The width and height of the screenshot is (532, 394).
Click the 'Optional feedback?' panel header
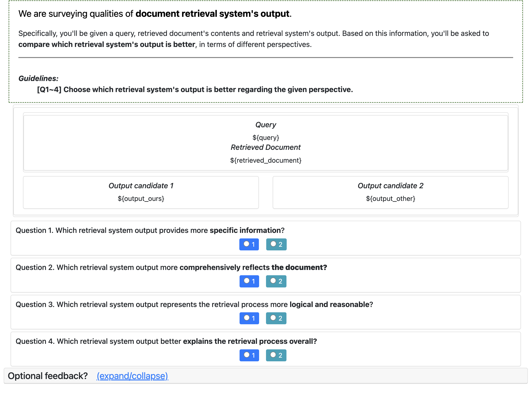click(x=48, y=376)
